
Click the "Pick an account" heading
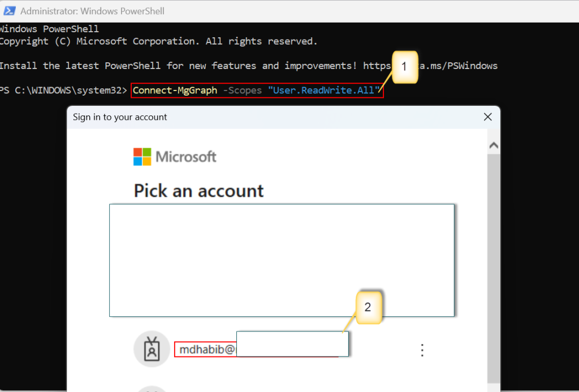coord(198,191)
